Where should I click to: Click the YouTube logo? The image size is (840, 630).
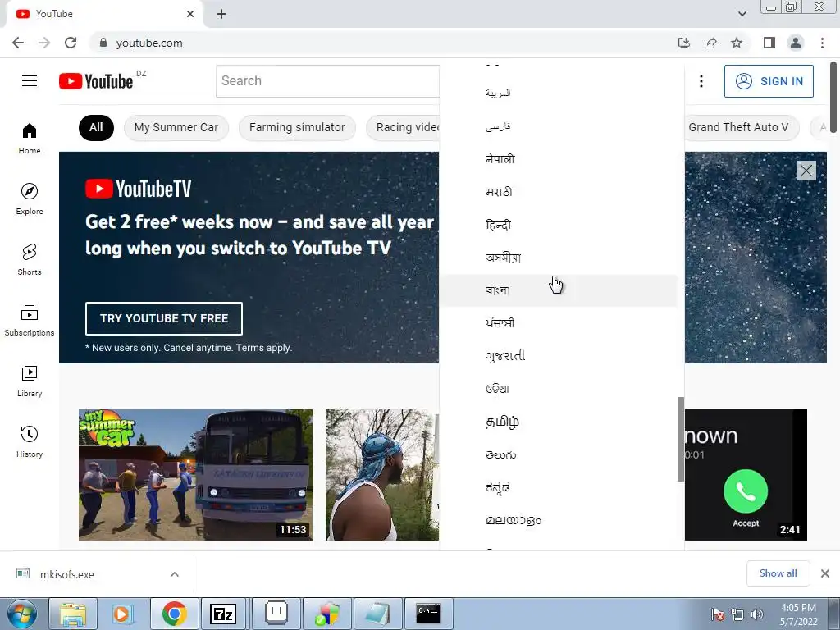click(96, 81)
